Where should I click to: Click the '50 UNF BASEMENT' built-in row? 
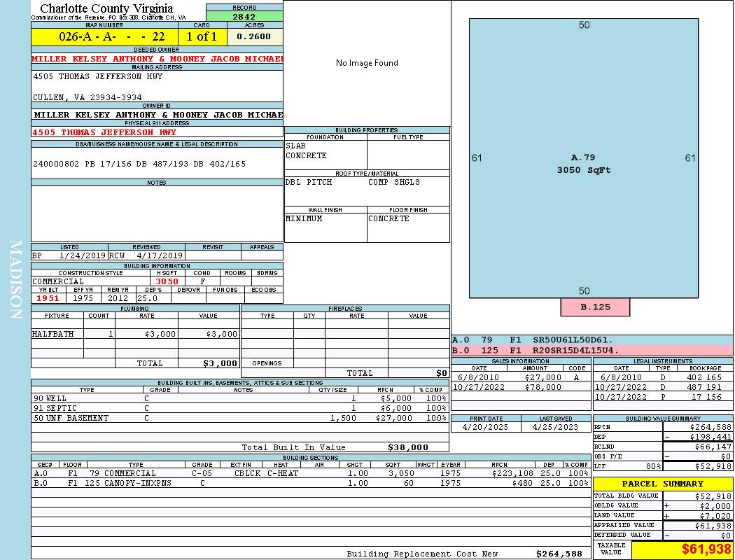238,418
